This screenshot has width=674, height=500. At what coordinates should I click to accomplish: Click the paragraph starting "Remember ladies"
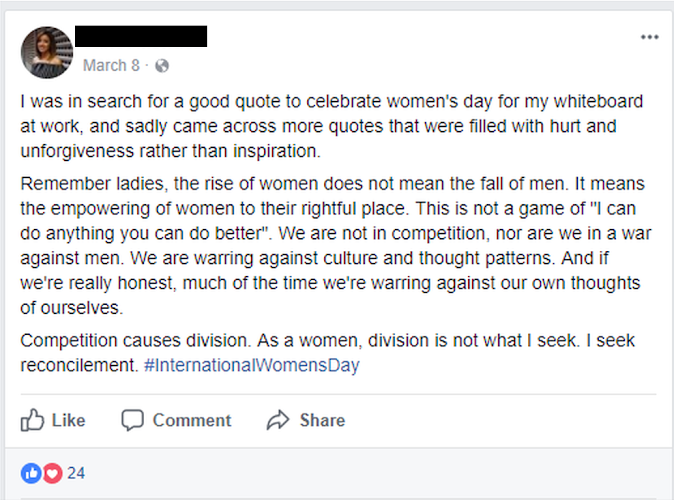[336, 245]
